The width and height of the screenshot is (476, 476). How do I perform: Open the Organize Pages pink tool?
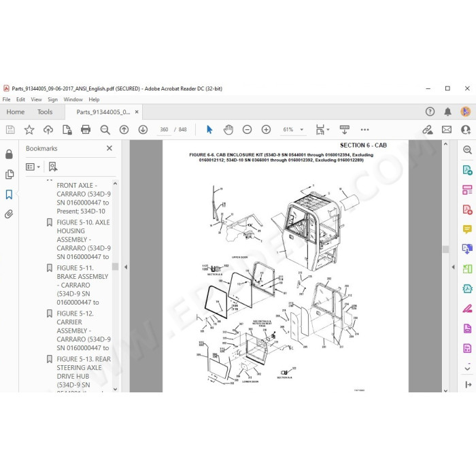[467, 190]
